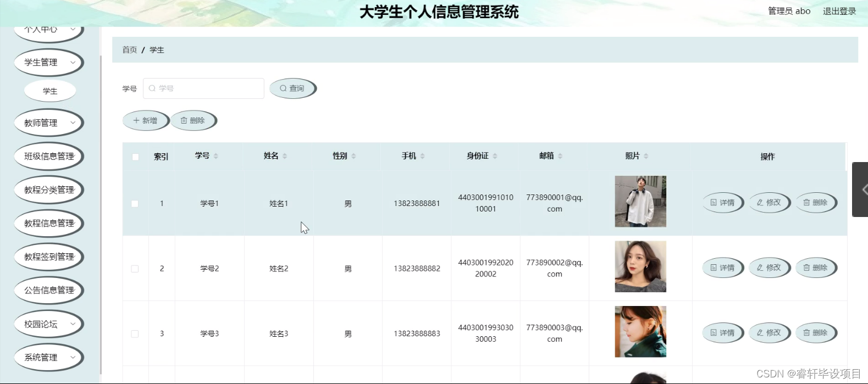
Task: Sort the 学号 column using its sort arrows
Action: coord(216,156)
